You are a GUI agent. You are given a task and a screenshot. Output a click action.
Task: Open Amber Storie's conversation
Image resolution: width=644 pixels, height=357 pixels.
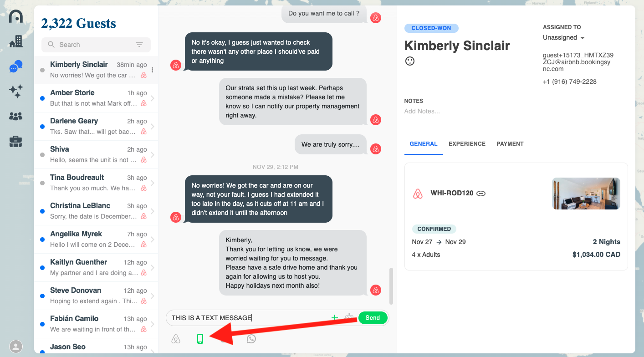[x=96, y=98]
